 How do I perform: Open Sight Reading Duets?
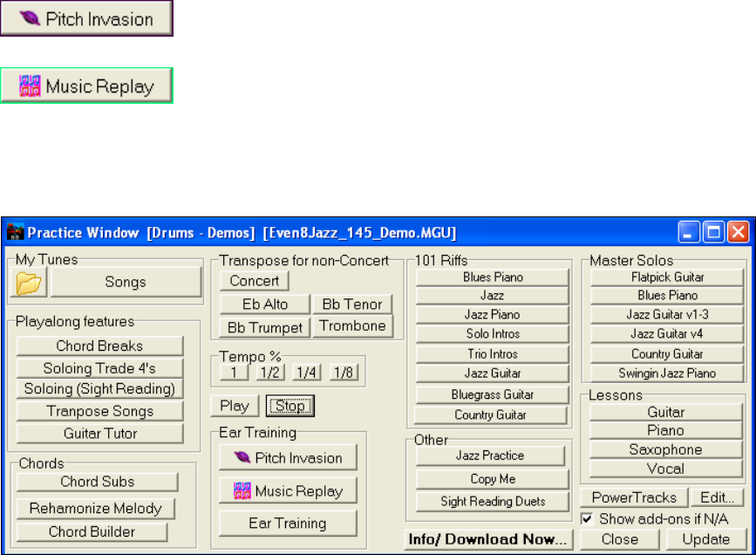click(493, 502)
